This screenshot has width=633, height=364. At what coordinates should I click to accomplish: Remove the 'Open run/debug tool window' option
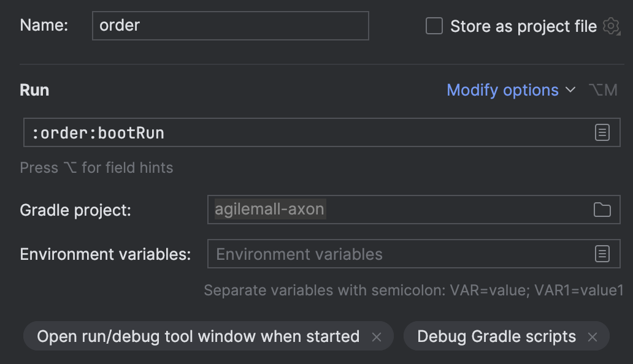click(x=377, y=336)
